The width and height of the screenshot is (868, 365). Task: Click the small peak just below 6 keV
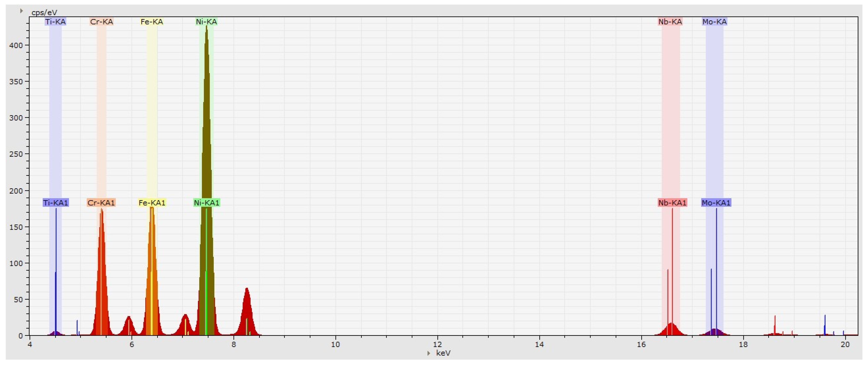[128, 326]
